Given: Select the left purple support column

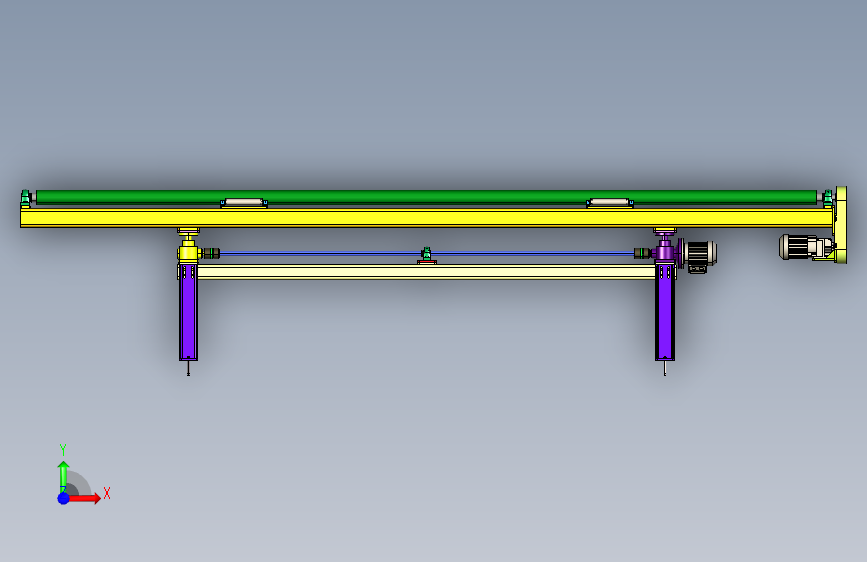Looking at the screenshot, I should (x=188, y=313).
